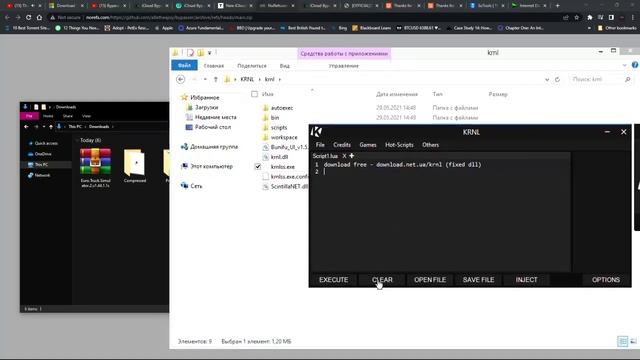This screenshot has width=640, height=360.
Task: Switch to details view icon in status bar
Action: pos(622,341)
